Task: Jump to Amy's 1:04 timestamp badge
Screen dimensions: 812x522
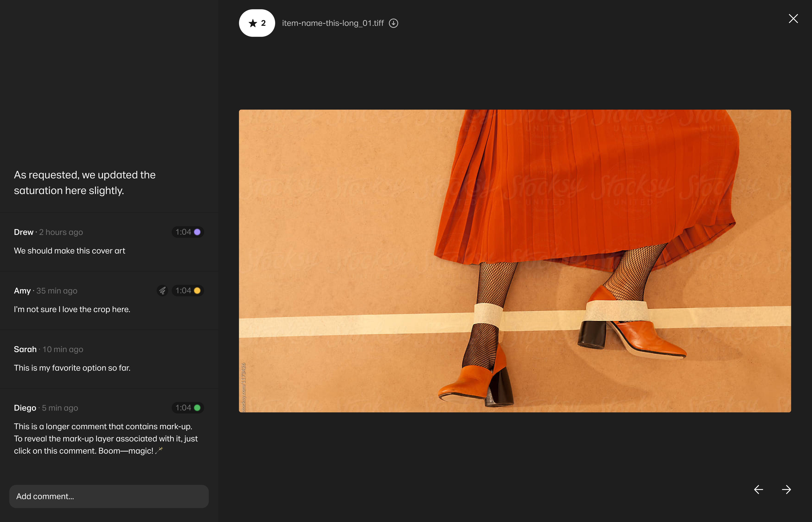Action: tap(188, 290)
